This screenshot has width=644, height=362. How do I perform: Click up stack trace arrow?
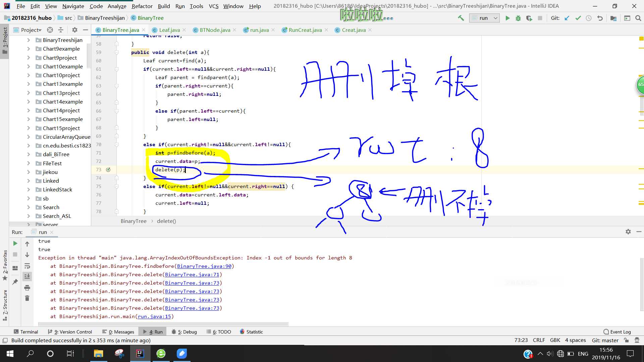click(x=27, y=244)
